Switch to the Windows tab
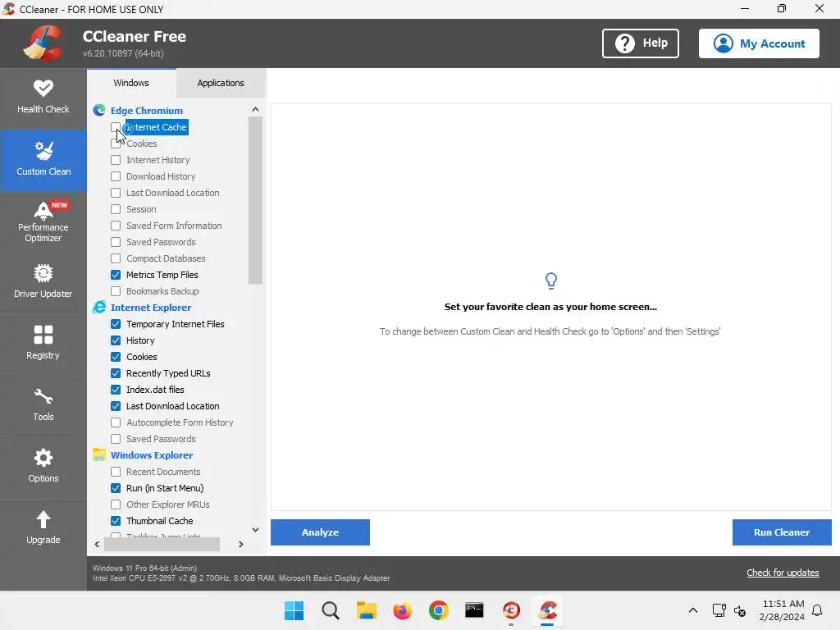 (x=131, y=83)
